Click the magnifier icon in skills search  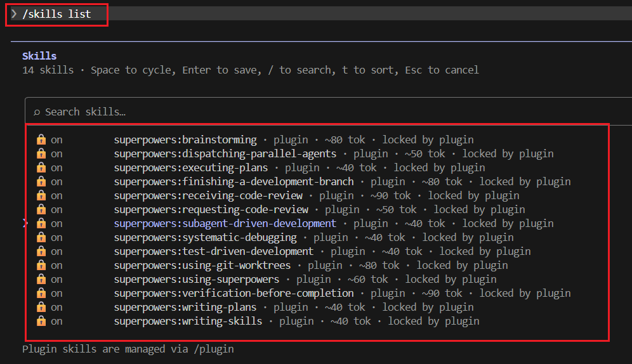click(37, 112)
